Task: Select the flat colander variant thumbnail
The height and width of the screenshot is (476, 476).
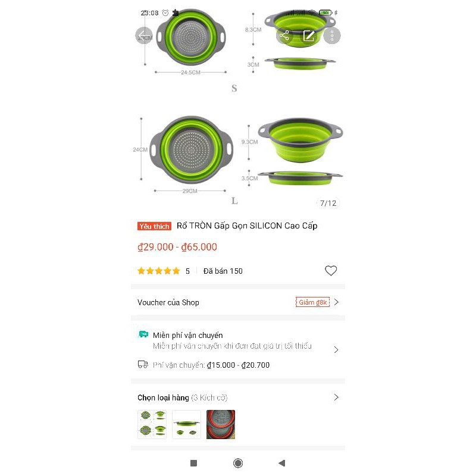Action: pyautogui.click(x=186, y=424)
